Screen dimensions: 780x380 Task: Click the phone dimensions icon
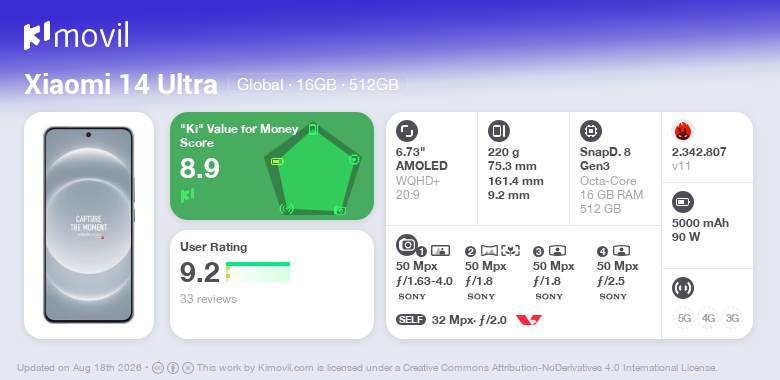click(499, 131)
